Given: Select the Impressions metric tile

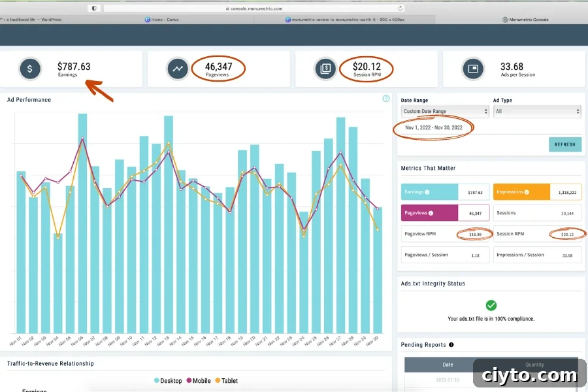Looking at the screenshot, I should 537,192.
